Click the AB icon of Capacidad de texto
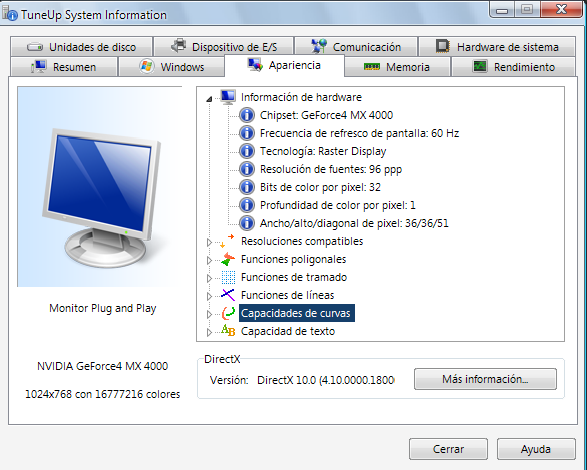 228,330
